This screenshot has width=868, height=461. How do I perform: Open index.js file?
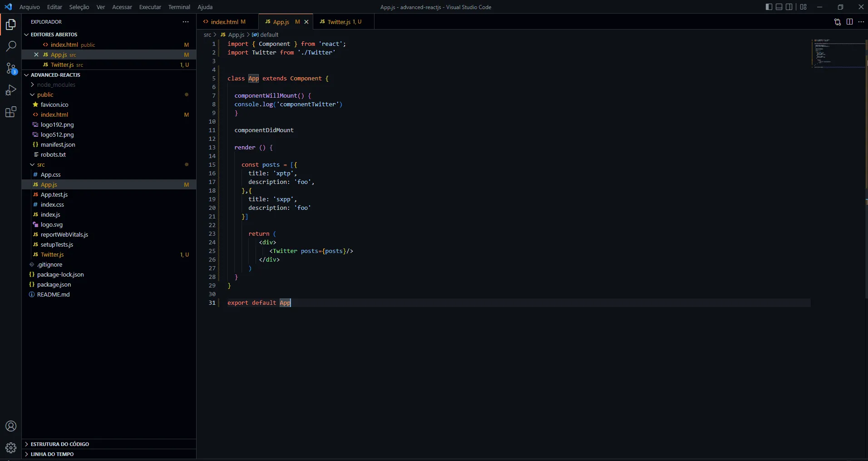(x=109, y=215)
